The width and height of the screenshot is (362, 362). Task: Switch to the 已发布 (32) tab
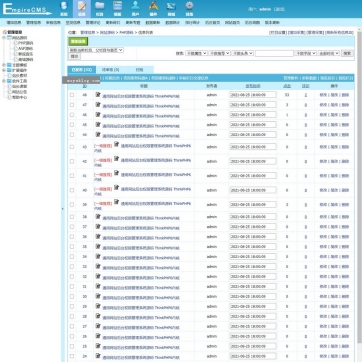point(82,70)
